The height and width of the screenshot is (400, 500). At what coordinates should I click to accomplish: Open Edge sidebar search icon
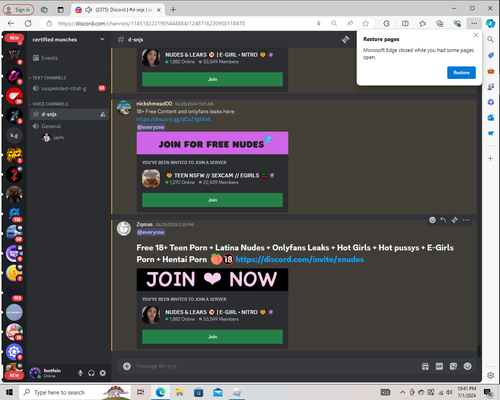point(490,39)
